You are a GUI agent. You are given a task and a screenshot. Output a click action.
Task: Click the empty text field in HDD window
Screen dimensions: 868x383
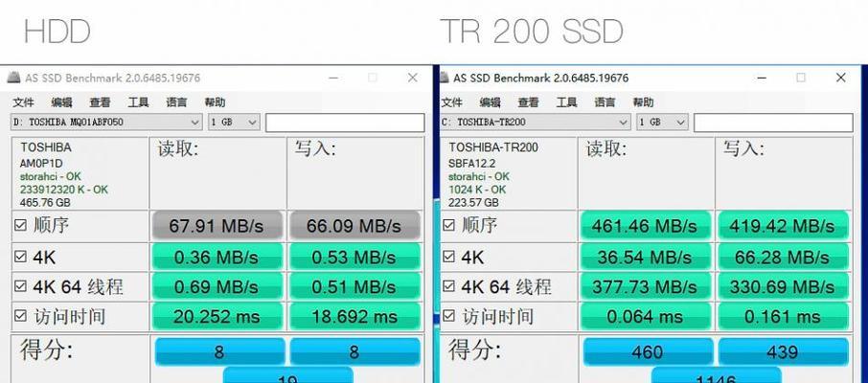[345, 123]
